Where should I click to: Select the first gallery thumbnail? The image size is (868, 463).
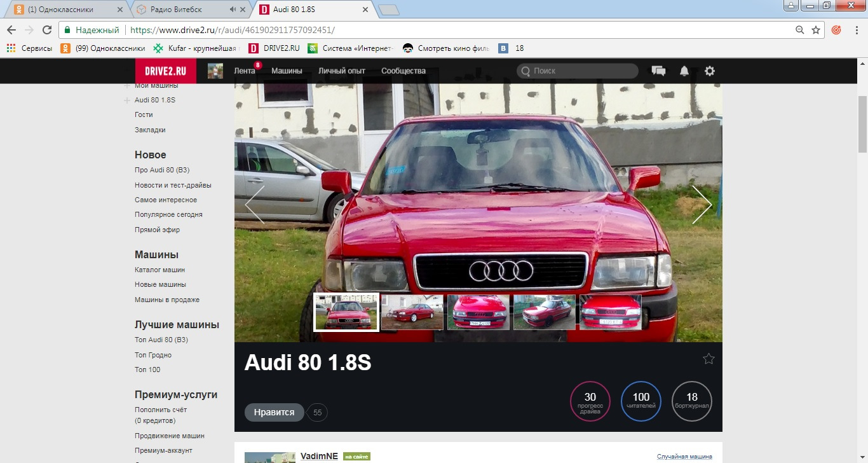click(x=346, y=312)
